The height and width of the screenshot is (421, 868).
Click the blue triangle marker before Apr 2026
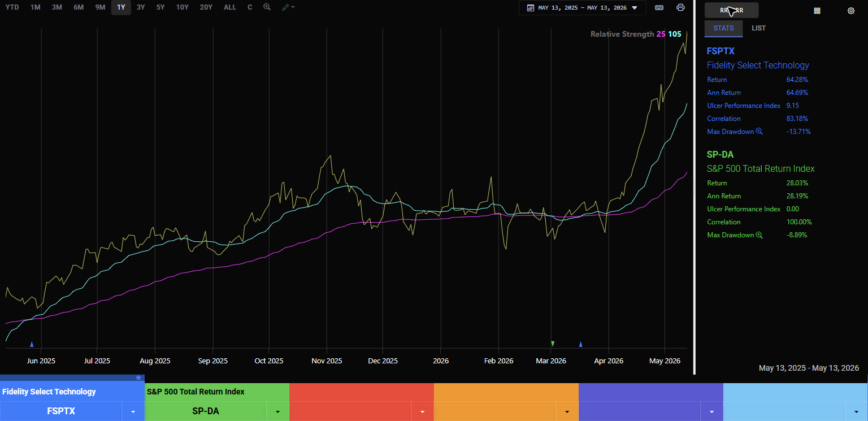pyautogui.click(x=580, y=344)
